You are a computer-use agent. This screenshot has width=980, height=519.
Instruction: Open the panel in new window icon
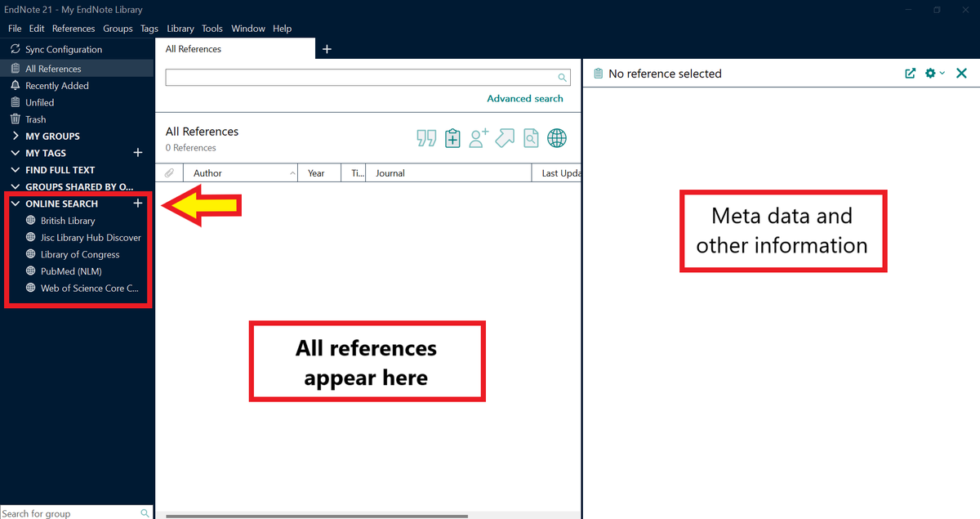pos(910,73)
